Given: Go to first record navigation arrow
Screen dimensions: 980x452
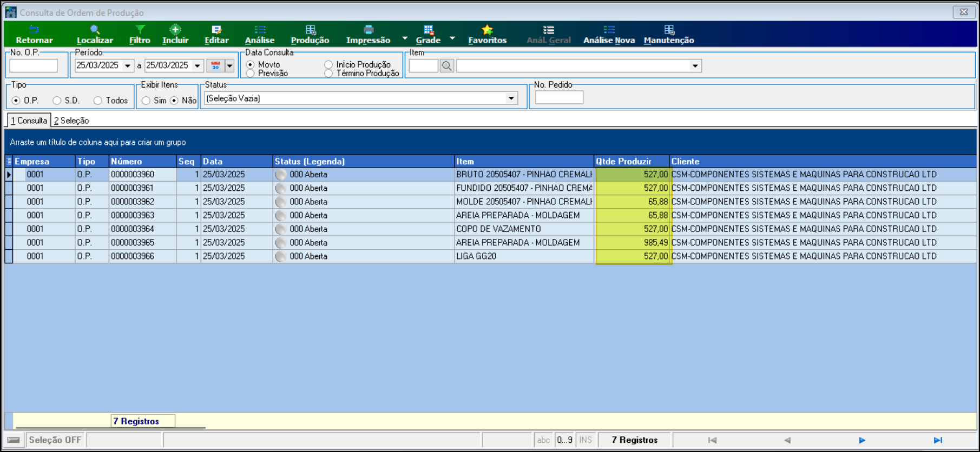Looking at the screenshot, I should 712,440.
